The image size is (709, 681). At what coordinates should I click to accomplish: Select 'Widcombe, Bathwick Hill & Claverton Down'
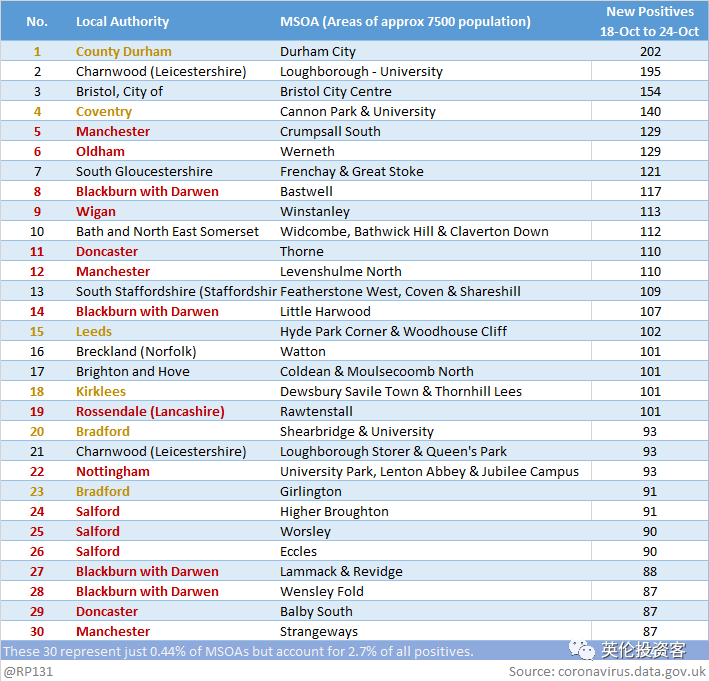pyautogui.click(x=414, y=232)
